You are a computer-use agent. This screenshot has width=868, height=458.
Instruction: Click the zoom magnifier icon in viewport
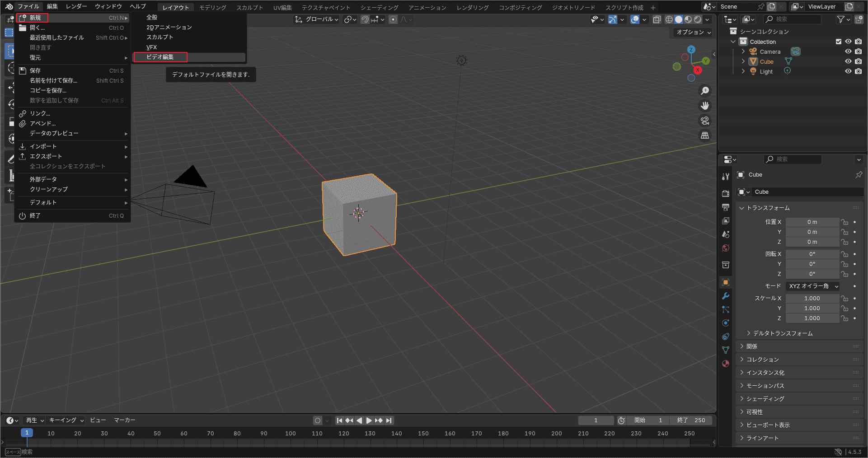click(x=704, y=91)
